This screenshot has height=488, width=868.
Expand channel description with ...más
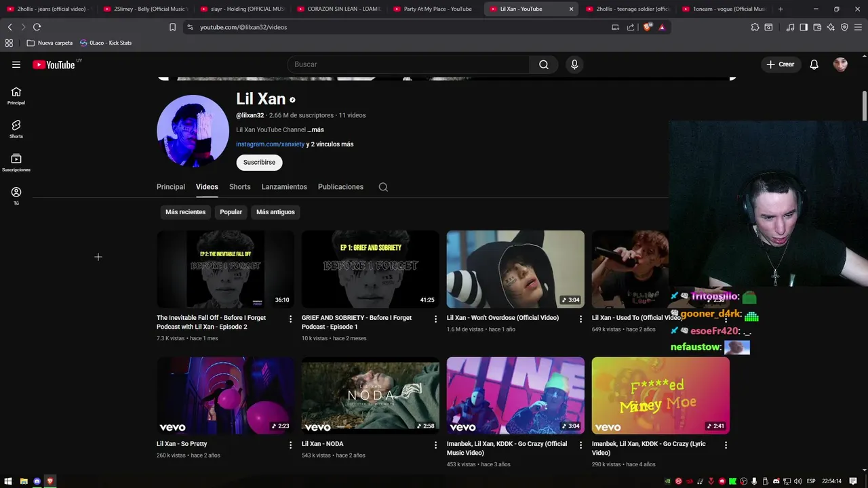[315, 129]
